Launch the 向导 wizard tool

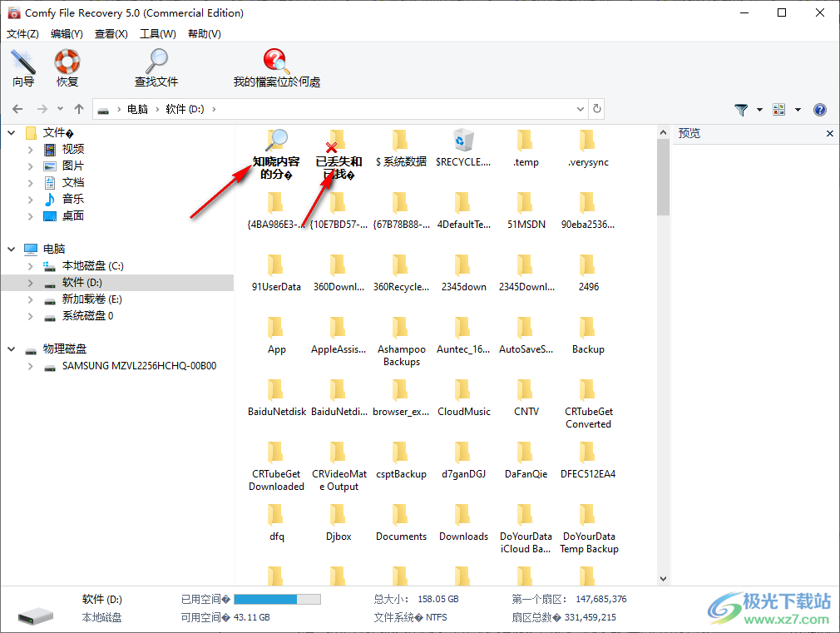(x=23, y=67)
